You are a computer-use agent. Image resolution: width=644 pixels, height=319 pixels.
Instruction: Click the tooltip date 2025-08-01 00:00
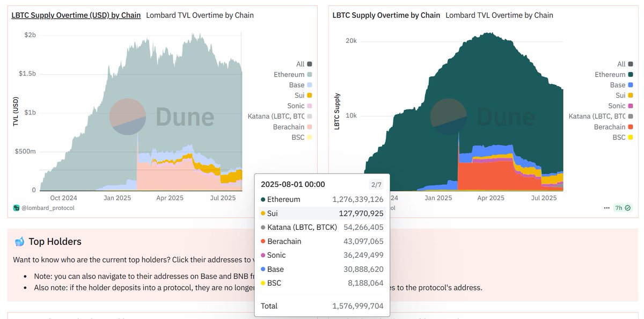point(293,184)
